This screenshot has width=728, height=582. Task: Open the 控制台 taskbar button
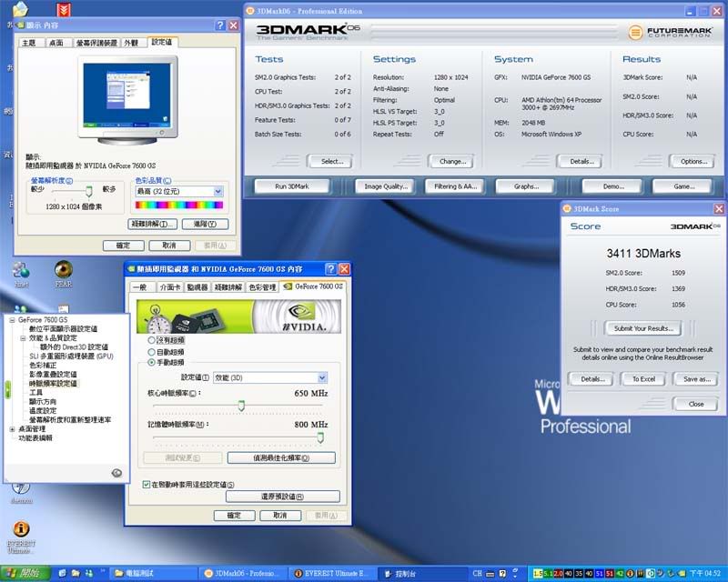click(421, 574)
